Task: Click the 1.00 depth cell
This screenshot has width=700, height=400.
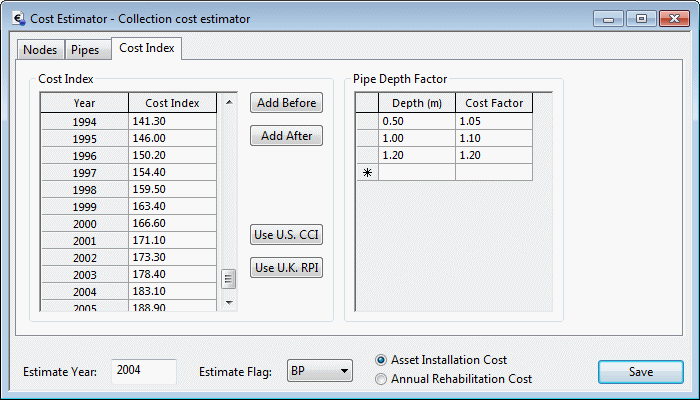Action: [417, 138]
